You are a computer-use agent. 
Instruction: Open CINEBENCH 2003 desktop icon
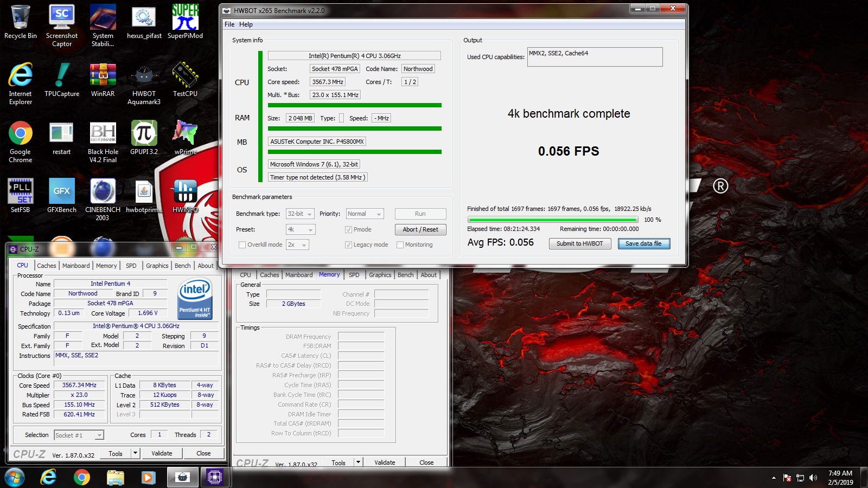coord(103,200)
